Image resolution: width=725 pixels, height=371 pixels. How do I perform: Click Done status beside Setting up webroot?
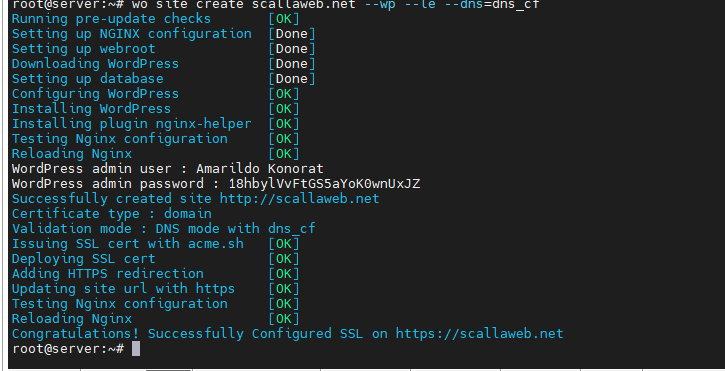point(292,49)
